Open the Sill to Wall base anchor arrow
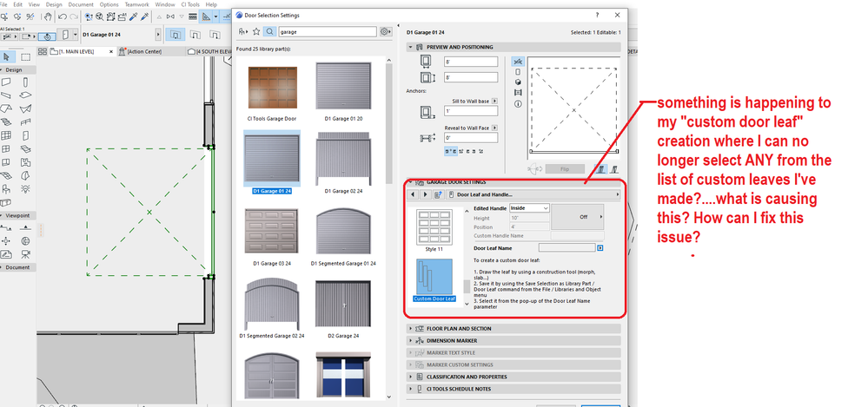 tap(494, 102)
